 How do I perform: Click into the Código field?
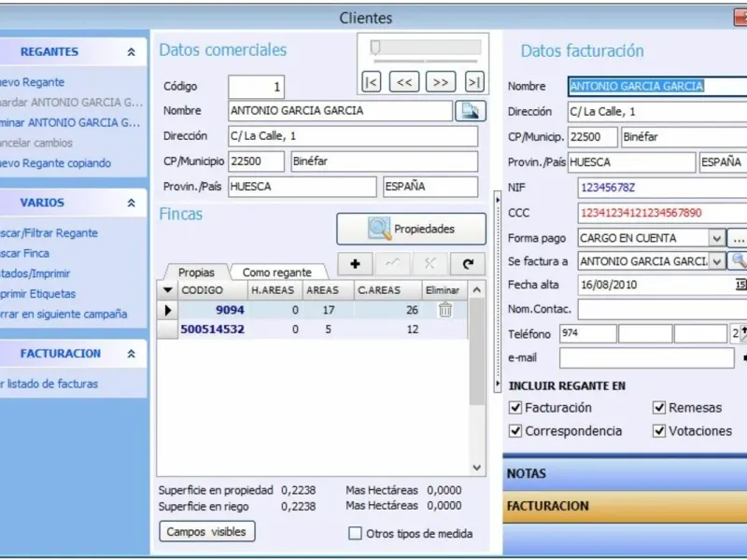pos(256,87)
